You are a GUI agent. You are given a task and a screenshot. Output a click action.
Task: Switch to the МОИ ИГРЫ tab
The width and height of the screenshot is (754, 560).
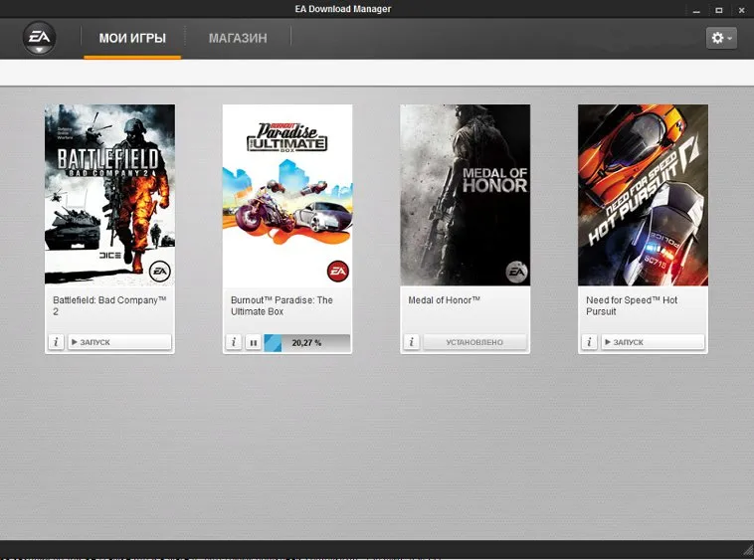pos(132,39)
